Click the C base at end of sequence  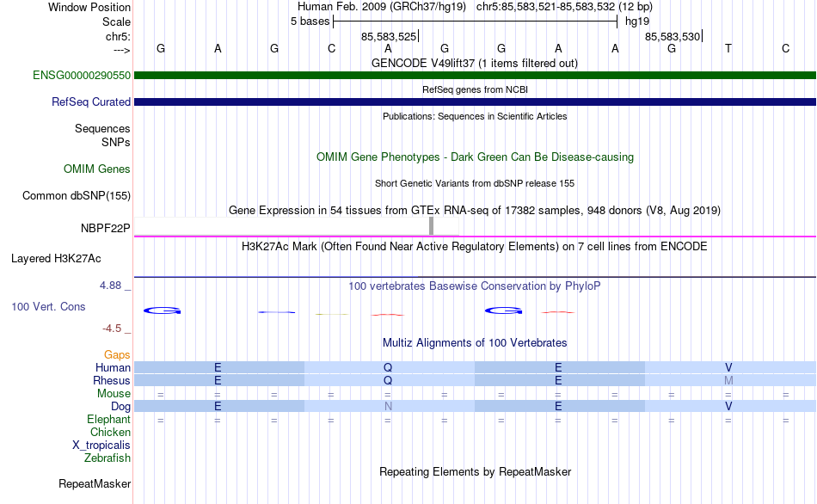point(785,48)
